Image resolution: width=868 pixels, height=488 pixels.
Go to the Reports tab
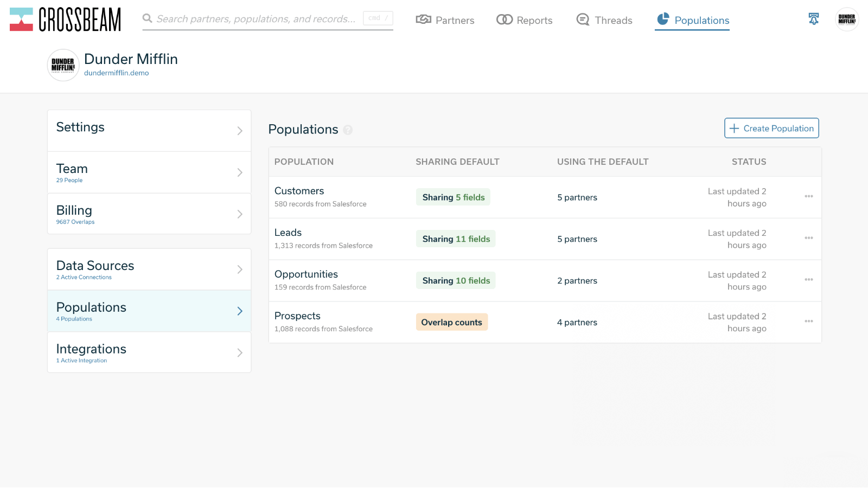tap(524, 20)
